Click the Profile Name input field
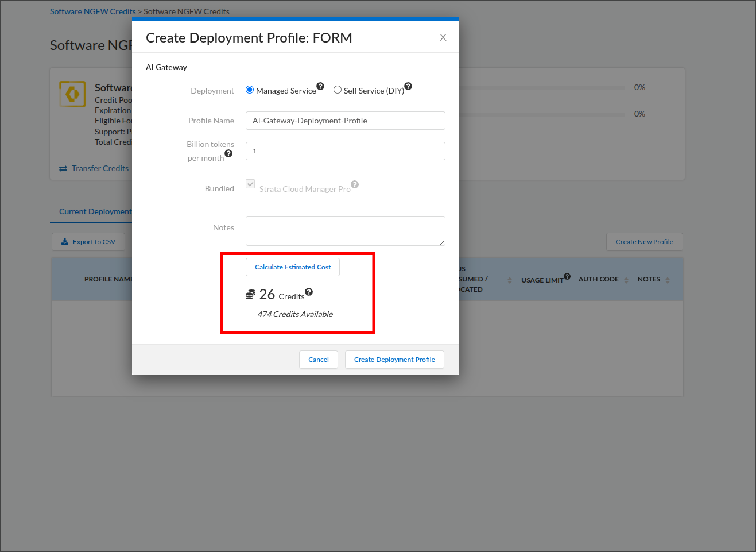The height and width of the screenshot is (552, 756). pos(346,121)
